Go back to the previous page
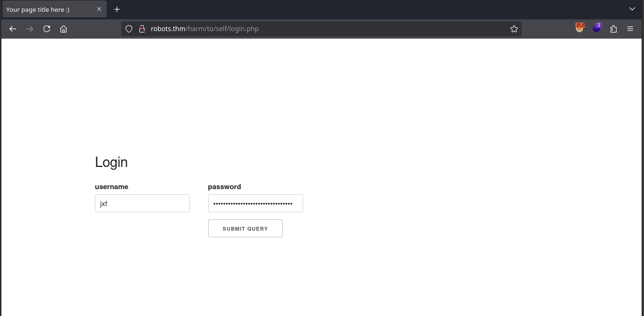 (13, 29)
